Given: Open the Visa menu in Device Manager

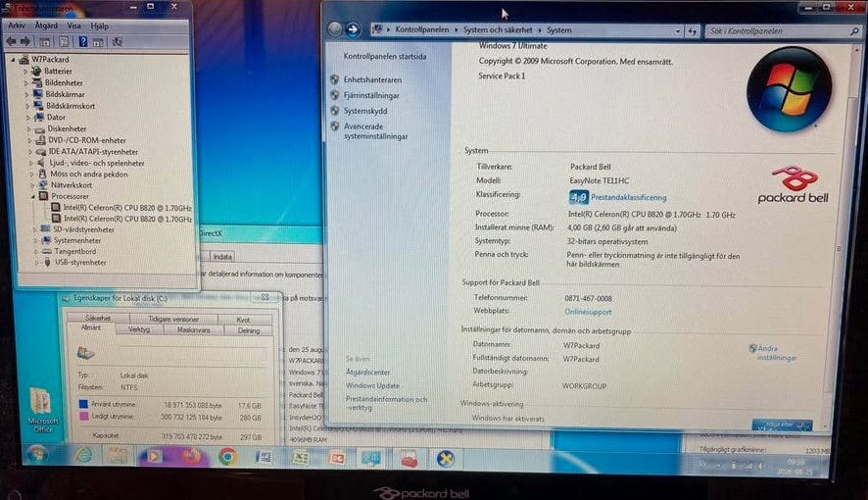Looking at the screenshot, I should click(73, 25).
